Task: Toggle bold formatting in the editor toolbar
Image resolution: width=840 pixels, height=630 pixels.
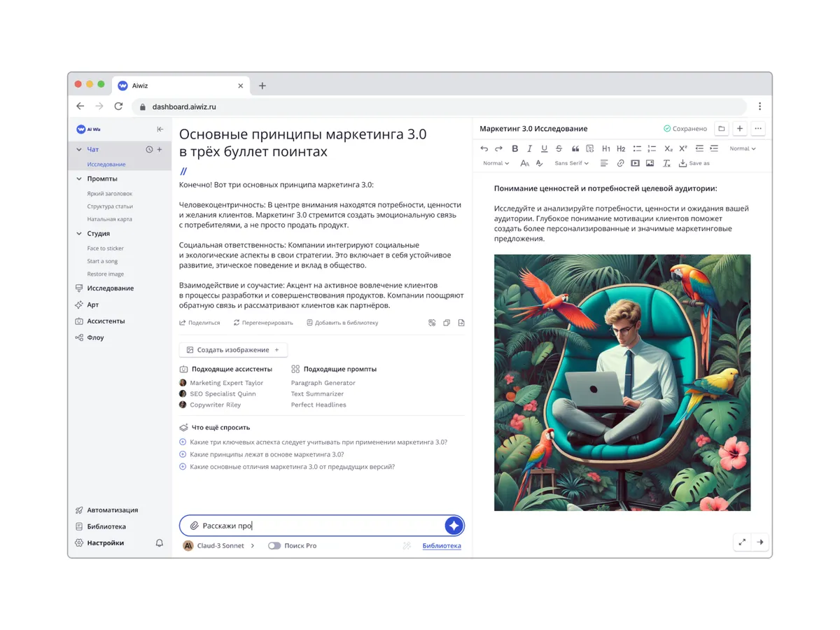Action: pos(514,148)
